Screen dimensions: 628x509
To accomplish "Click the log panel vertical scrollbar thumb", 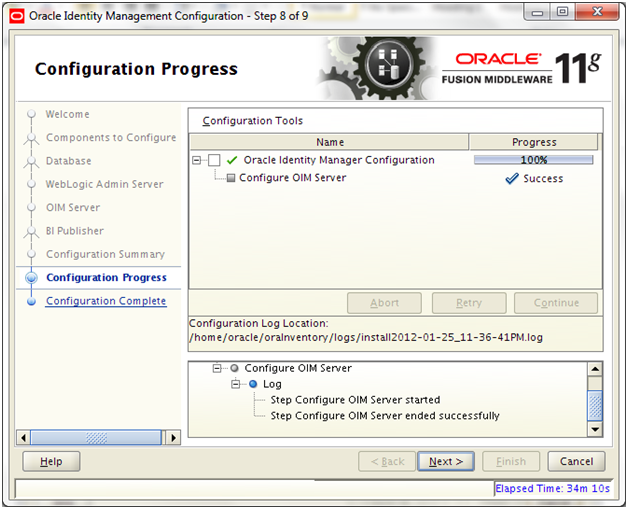I will 595,406.
